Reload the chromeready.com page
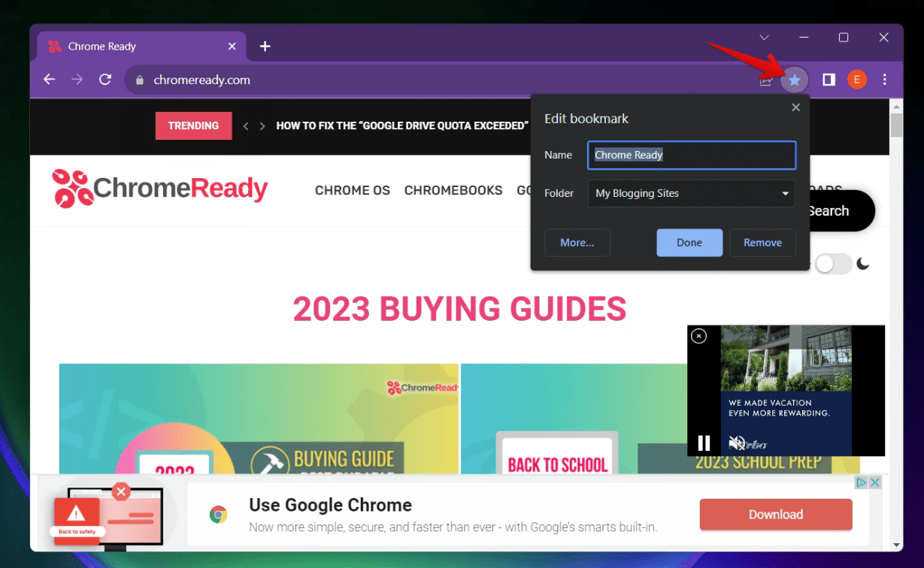 (105, 80)
